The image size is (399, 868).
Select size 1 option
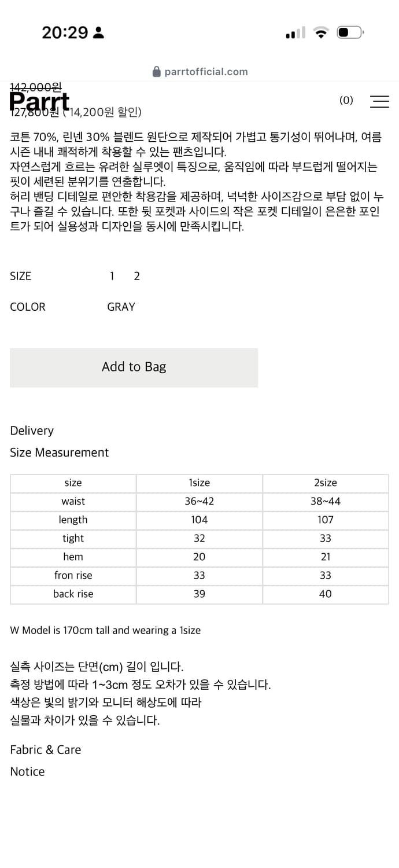click(112, 276)
